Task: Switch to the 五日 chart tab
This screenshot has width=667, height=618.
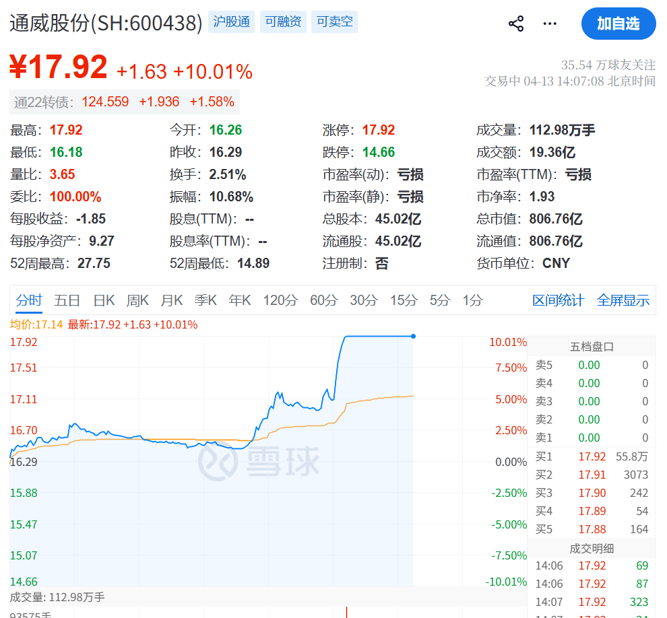Action: tap(67, 300)
